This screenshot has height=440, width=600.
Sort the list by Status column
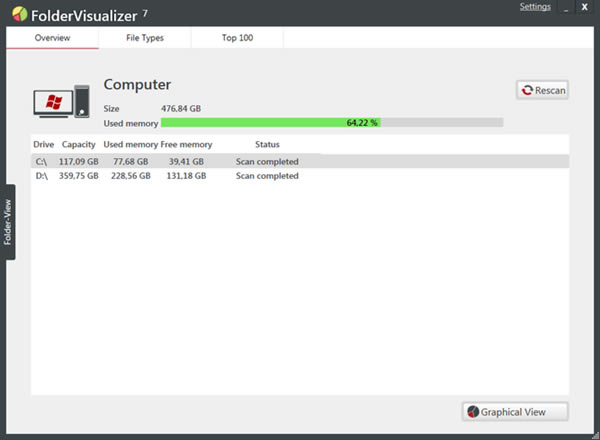click(x=267, y=145)
